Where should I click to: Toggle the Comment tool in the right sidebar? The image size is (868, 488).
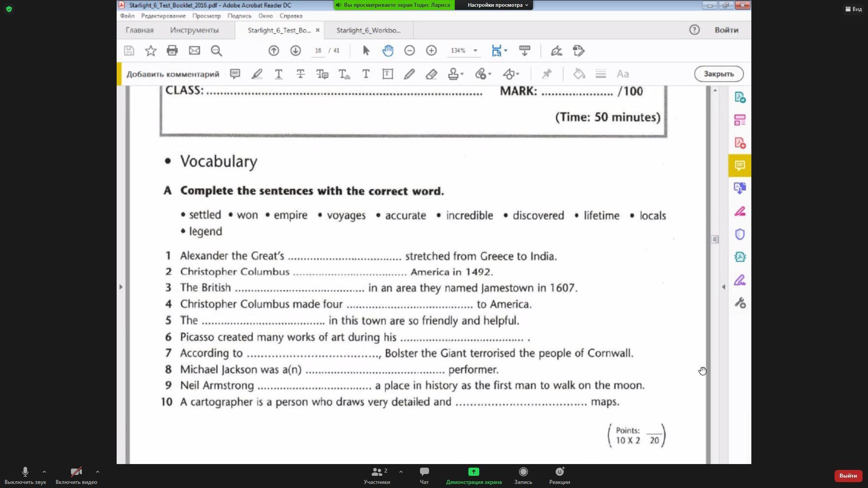point(740,165)
